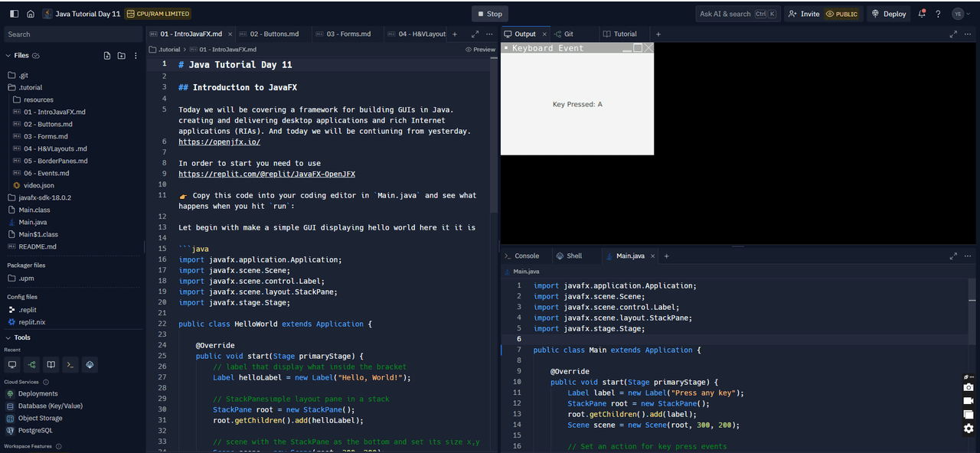Open the Shell tool icon in Recent
This screenshot has height=453, width=980.
pyautogui.click(x=70, y=365)
